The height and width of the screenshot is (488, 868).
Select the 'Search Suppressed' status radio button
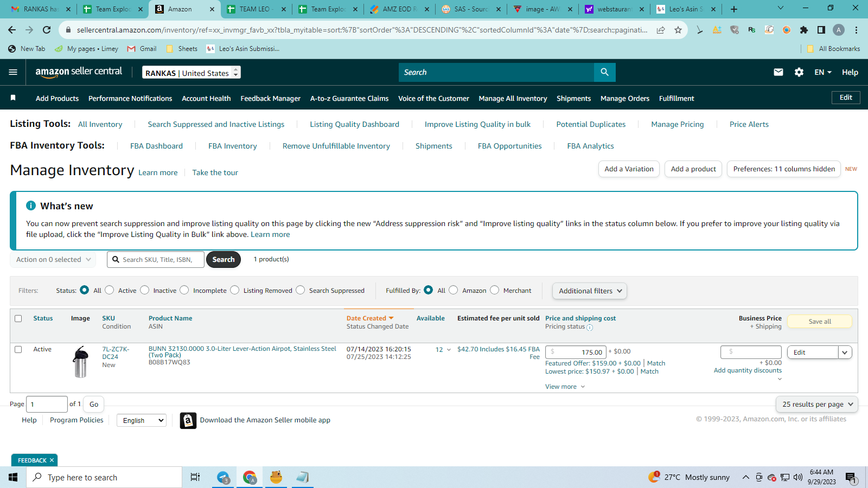[x=301, y=290]
